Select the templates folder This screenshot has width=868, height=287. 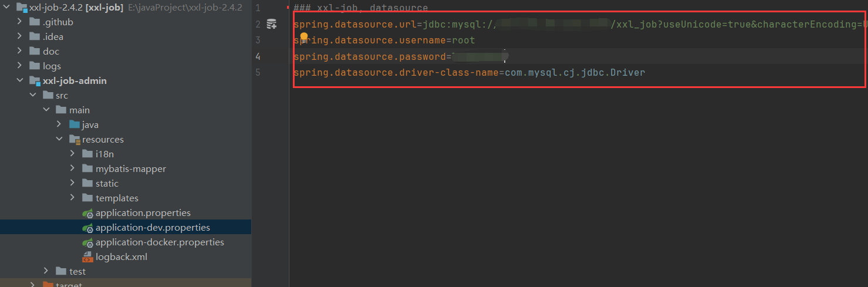click(x=117, y=198)
